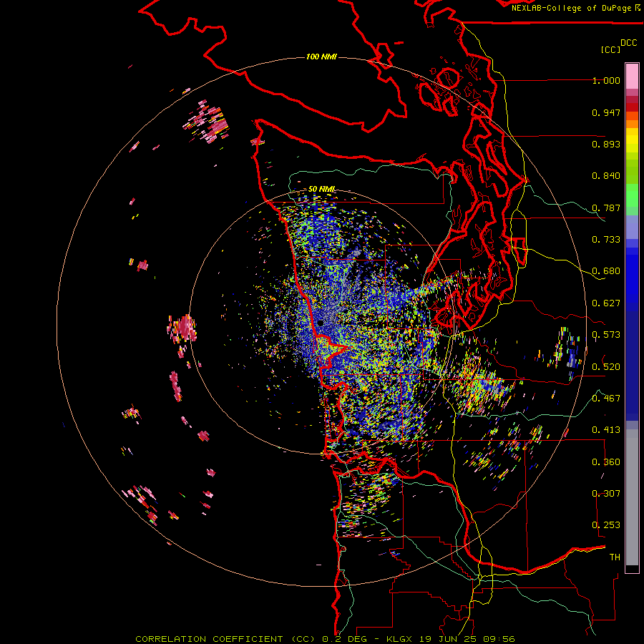Select the 0.893 scale value
This screenshot has height=644, width=644.
click(606, 144)
